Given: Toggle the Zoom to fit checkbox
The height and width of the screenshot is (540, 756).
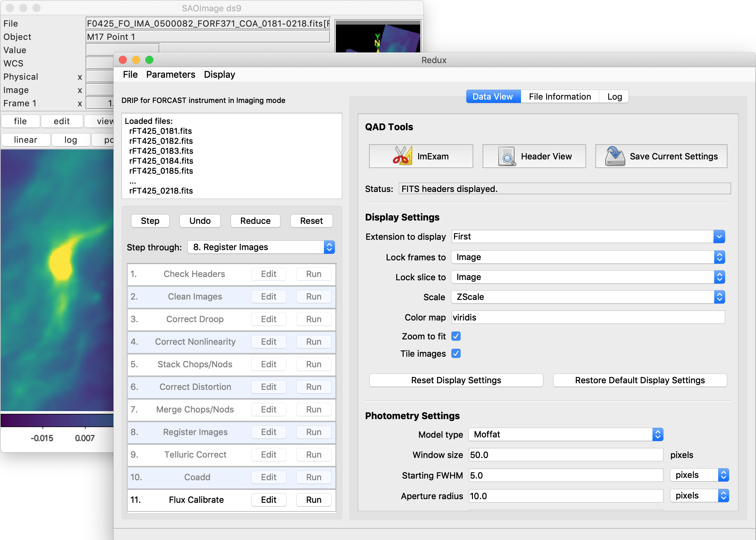Looking at the screenshot, I should click(x=456, y=336).
